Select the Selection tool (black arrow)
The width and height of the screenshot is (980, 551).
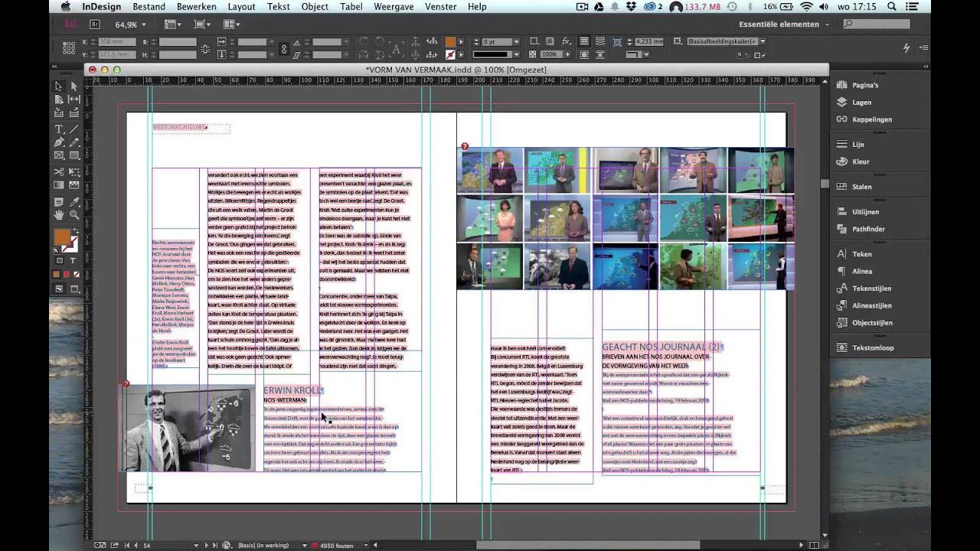[x=58, y=86]
